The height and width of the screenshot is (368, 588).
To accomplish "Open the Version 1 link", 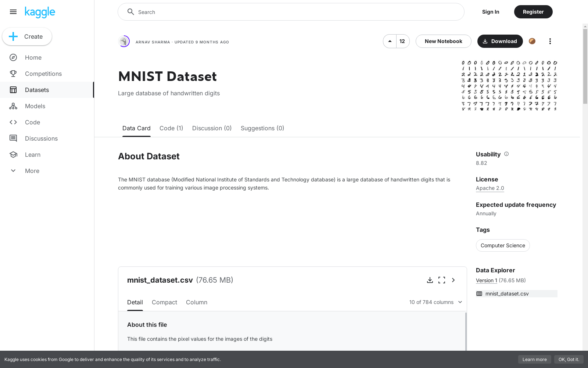I will (x=487, y=280).
